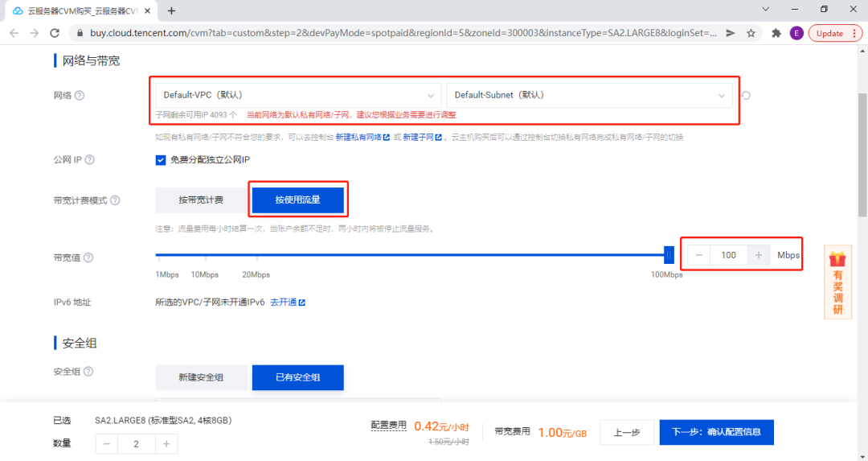The width and height of the screenshot is (868, 461).
Task: Open 新建私有网络 link
Action: point(362,138)
